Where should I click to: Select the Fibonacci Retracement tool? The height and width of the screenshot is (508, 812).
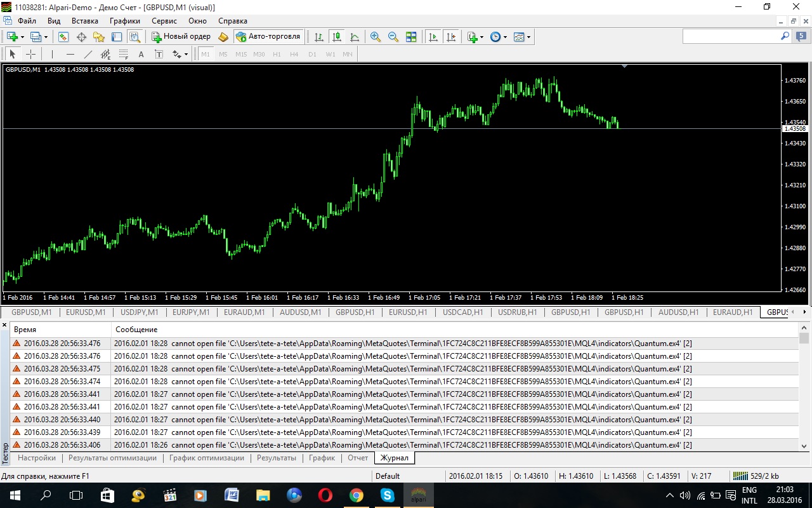pyautogui.click(x=124, y=54)
